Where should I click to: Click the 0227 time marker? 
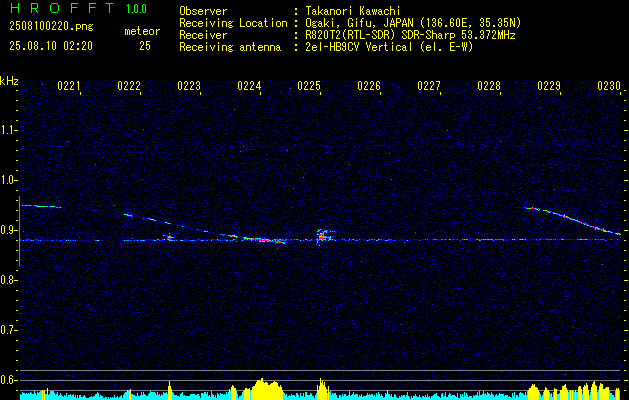click(x=428, y=86)
